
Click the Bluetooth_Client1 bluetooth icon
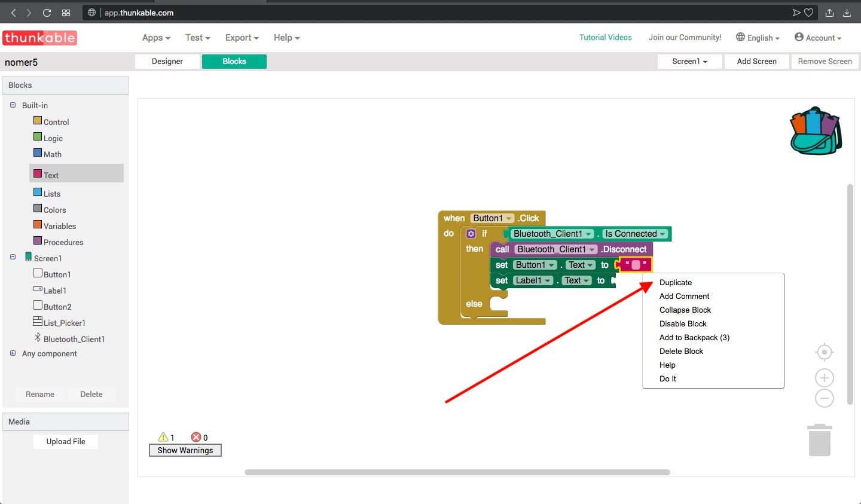point(38,338)
